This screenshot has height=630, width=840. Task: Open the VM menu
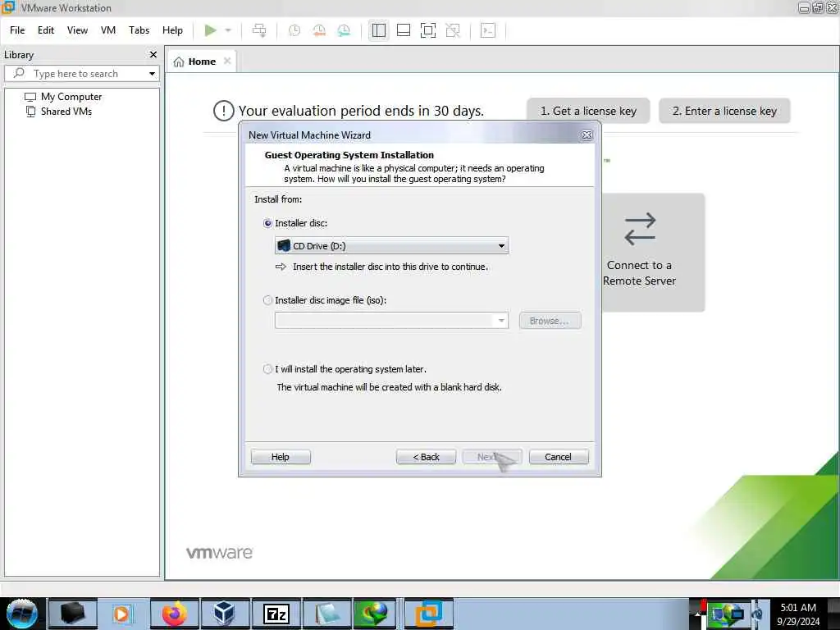point(108,30)
